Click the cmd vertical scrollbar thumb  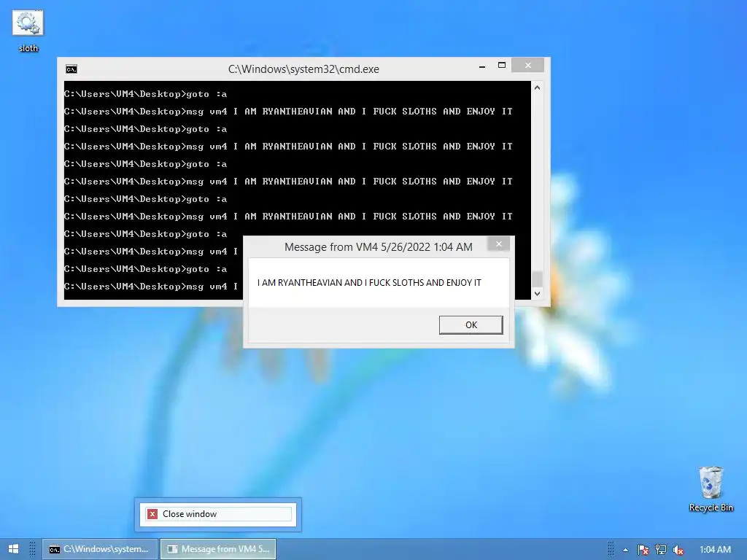pyautogui.click(x=537, y=279)
